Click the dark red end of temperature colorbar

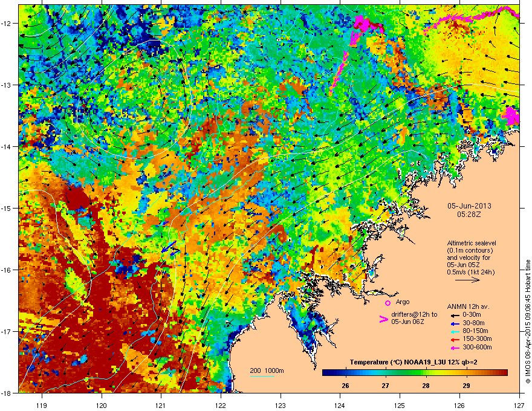pos(505,373)
